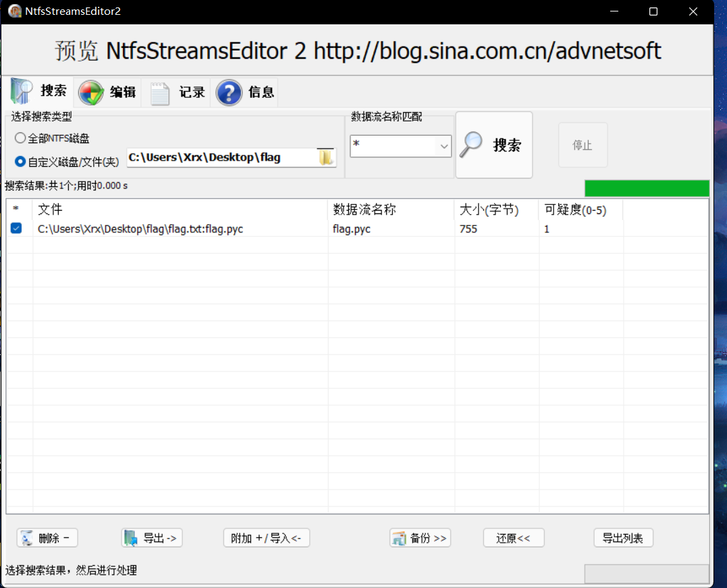The height and width of the screenshot is (588, 727).
Task: Click the size value 755
Action: pos(468,229)
